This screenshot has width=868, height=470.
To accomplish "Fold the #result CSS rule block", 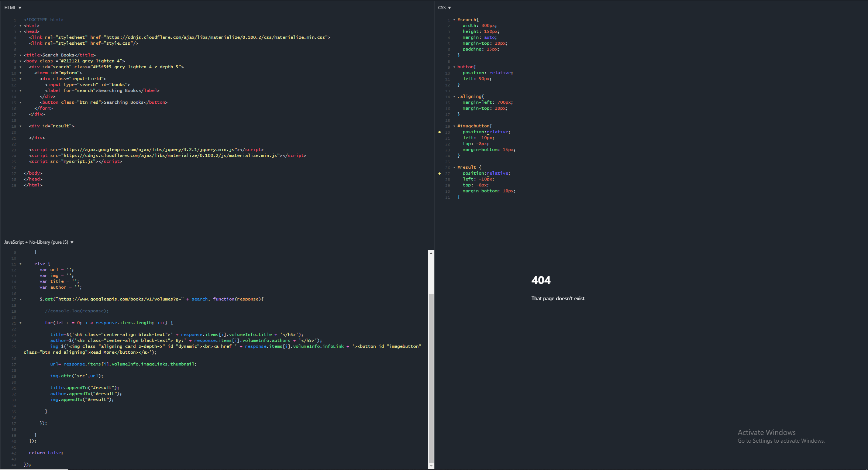I will pos(454,168).
